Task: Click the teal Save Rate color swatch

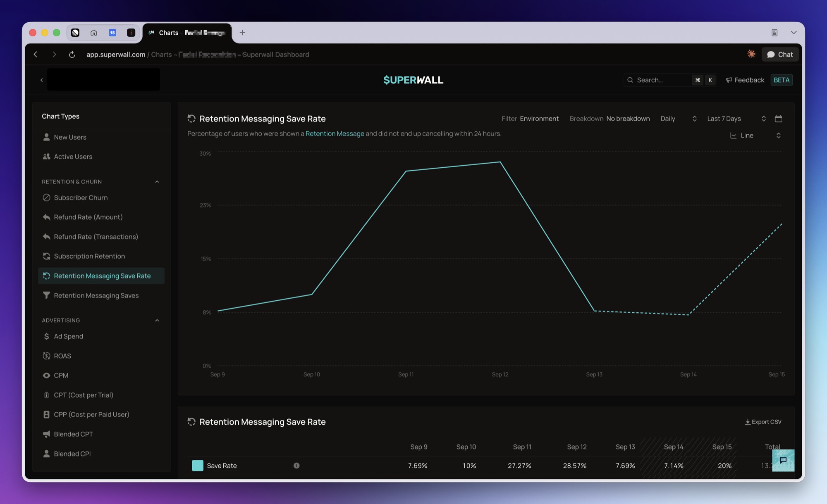Action: [198, 466]
